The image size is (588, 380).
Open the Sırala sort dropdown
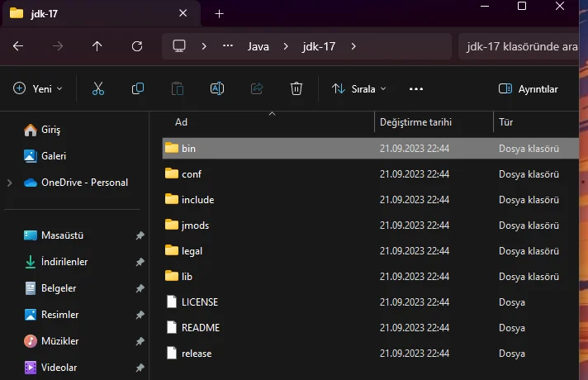coord(359,89)
